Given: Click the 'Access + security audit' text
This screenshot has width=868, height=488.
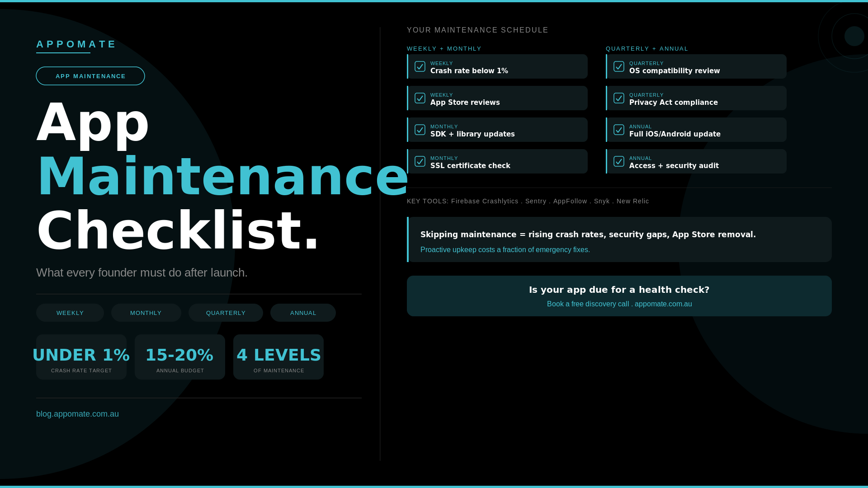Looking at the screenshot, I should [674, 166].
